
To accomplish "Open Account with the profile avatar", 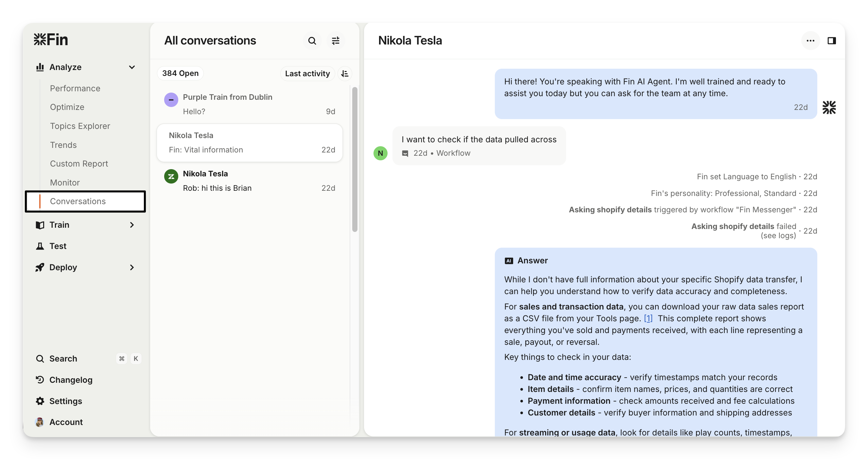I will (40, 422).
